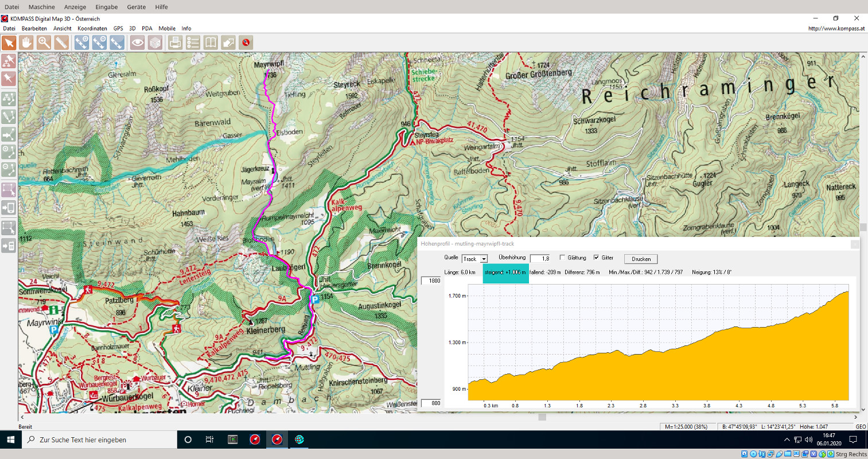Click the export arrow icon

click(228, 42)
